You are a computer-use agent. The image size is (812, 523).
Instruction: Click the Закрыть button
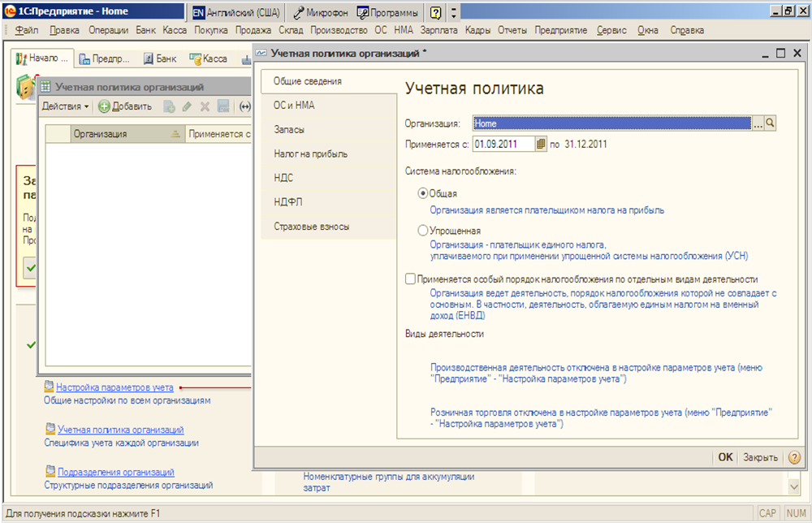(x=760, y=457)
